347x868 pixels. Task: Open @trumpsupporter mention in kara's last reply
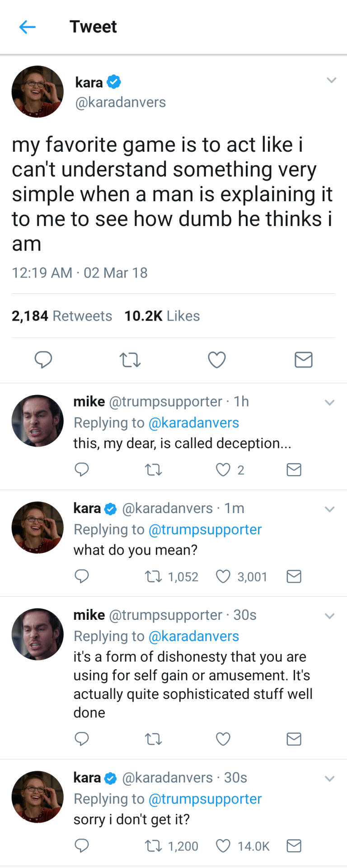(x=205, y=799)
